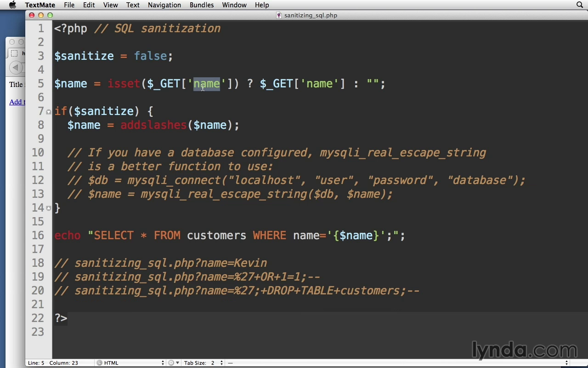Viewport: 588px width, 368px height.
Task: Click favicon placeholder in browser tab behind
Action: pyautogui.click(x=14, y=53)
